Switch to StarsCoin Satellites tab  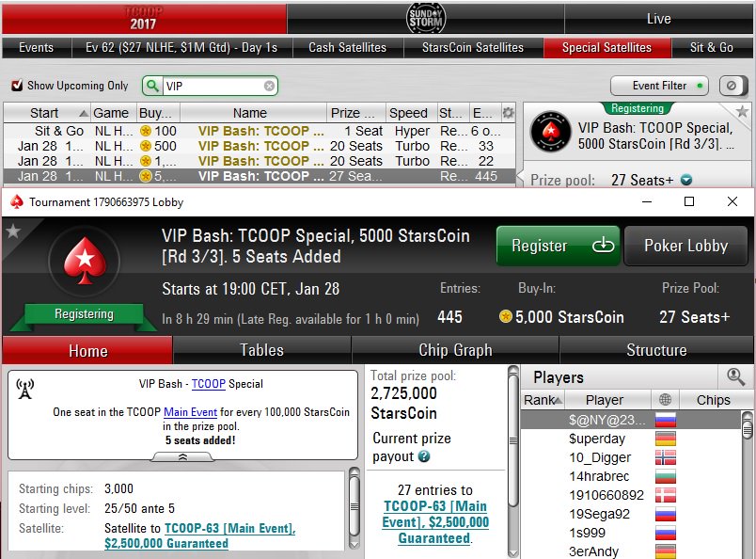coord(472,48)
